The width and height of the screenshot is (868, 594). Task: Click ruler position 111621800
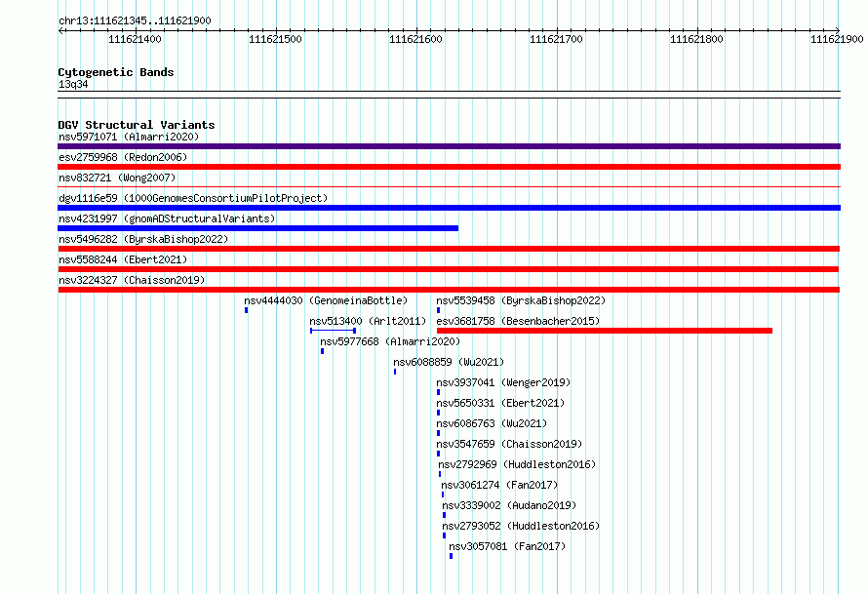pos(696,39)
